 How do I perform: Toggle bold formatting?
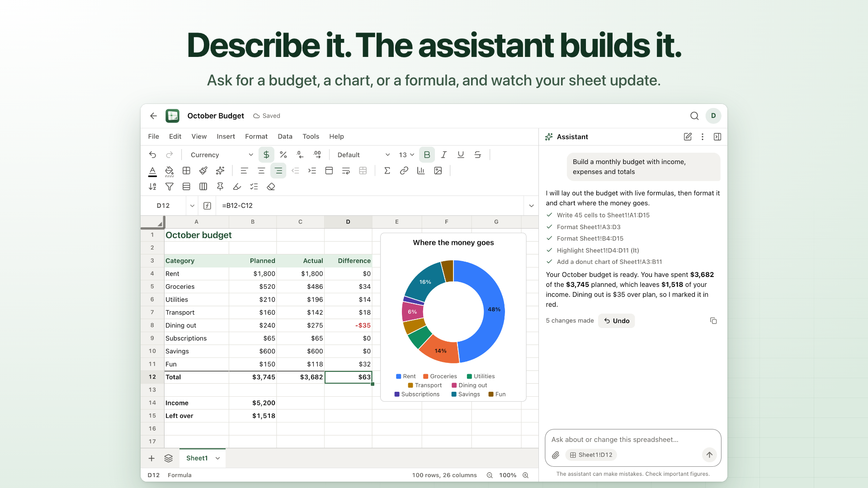pyautogui.click(x=427, y=155)
